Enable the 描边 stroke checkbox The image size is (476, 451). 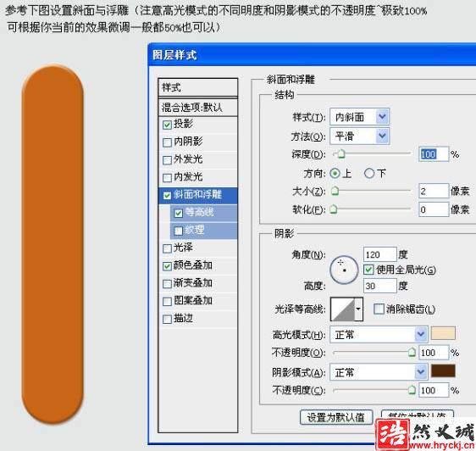coord(167,319)
